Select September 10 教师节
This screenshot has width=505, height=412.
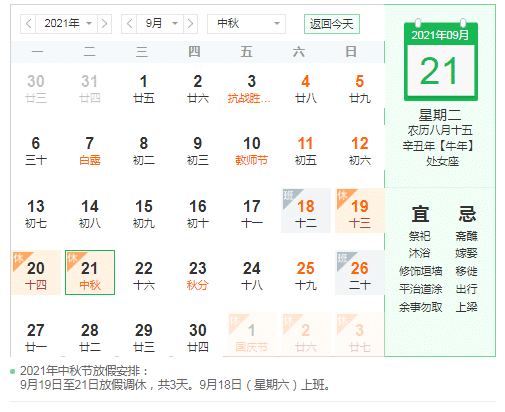[252, 151]
